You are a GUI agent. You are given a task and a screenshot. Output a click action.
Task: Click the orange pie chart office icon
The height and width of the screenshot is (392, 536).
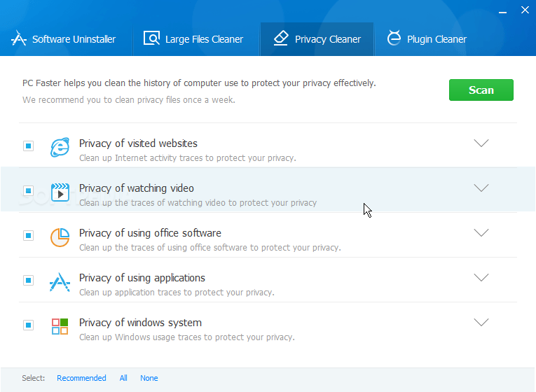pos(60,237)
